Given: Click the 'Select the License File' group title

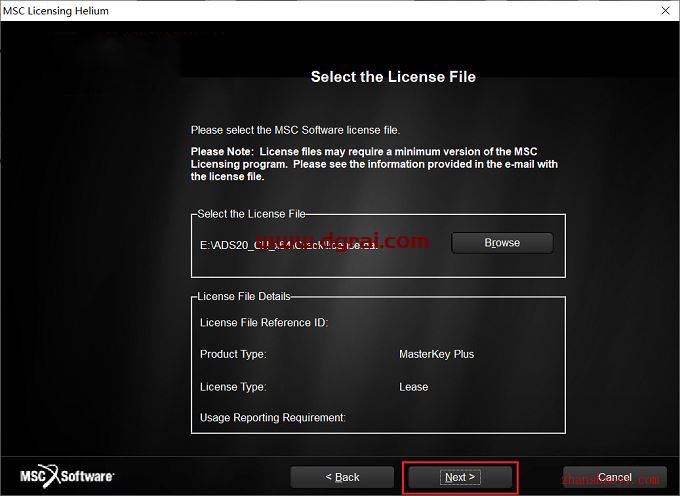Looking at the screenshot, I should [251, 214].
